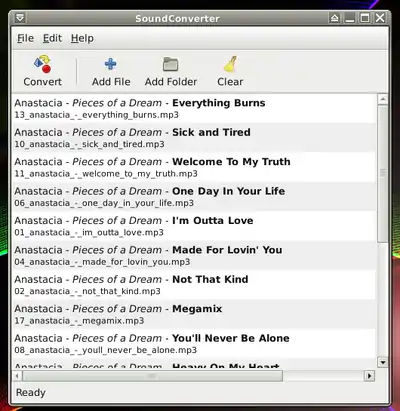Select the Sick and Tired track

pos(194,138)
